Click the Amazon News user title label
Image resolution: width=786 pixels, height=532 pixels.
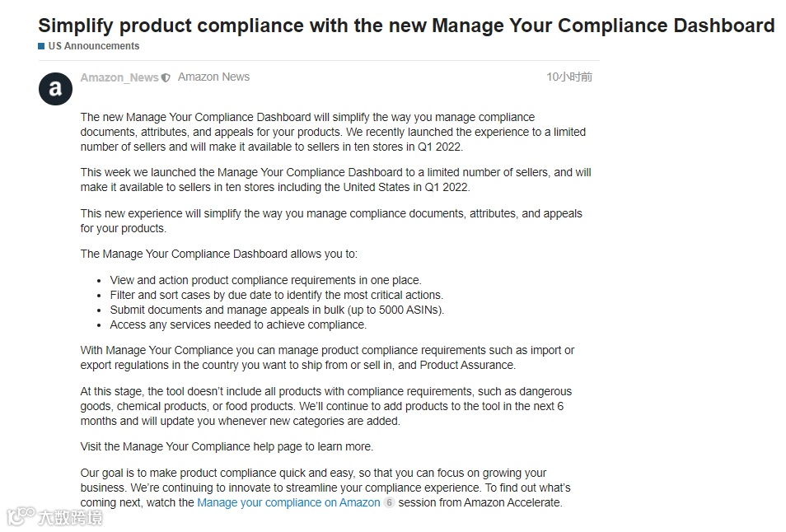pos(213,77)
